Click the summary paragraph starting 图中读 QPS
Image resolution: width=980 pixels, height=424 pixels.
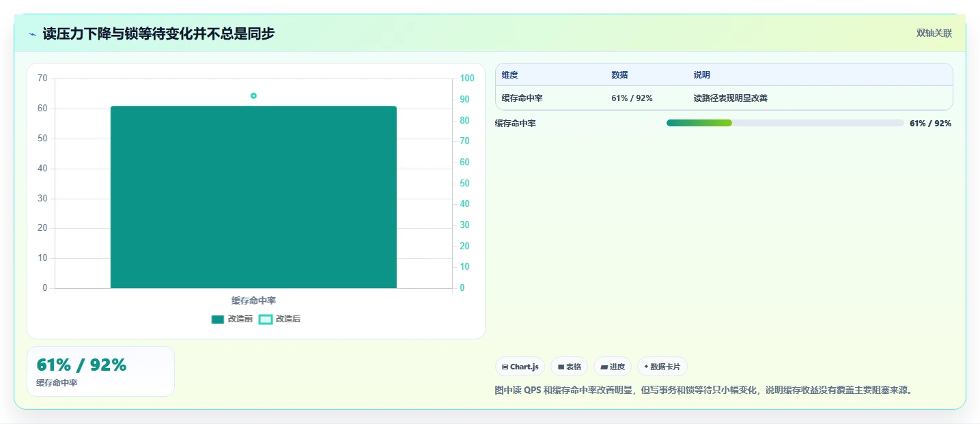coord(703,391)
